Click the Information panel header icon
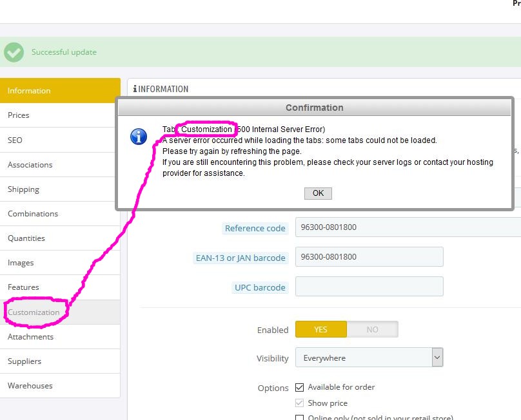Image resolution: width=521 pixels, height=420 pixels. point(135,89)
